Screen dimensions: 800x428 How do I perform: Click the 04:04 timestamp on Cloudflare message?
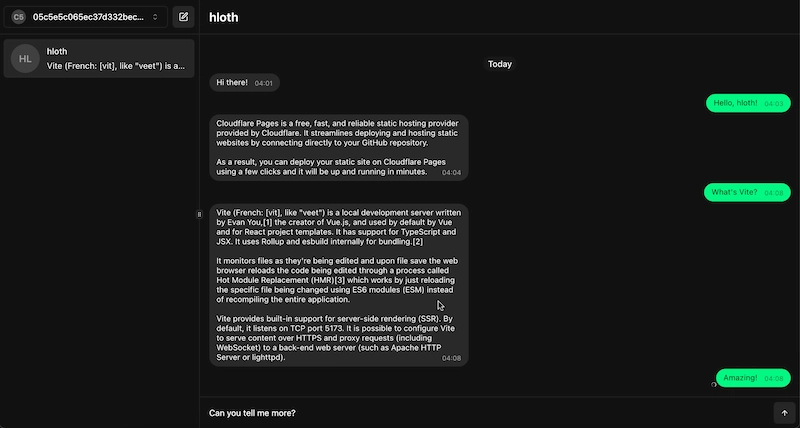point(451,173)
